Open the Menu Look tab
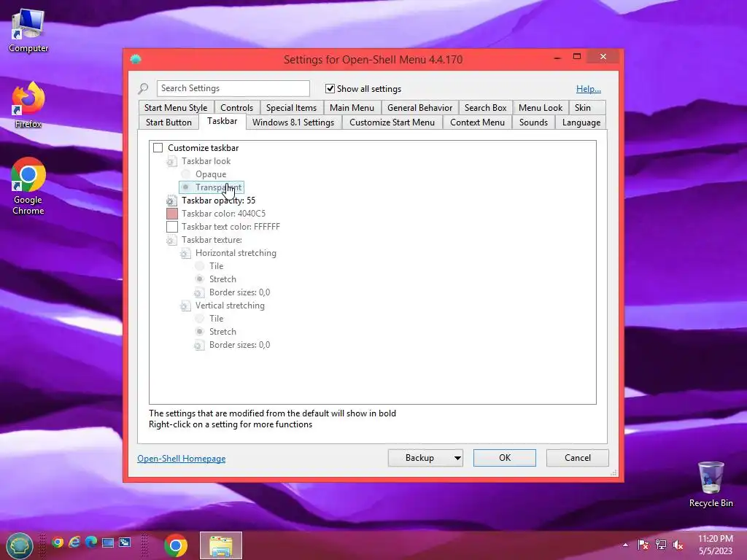The height and width of the screenshot is (560, 747). tap(541, 108)
